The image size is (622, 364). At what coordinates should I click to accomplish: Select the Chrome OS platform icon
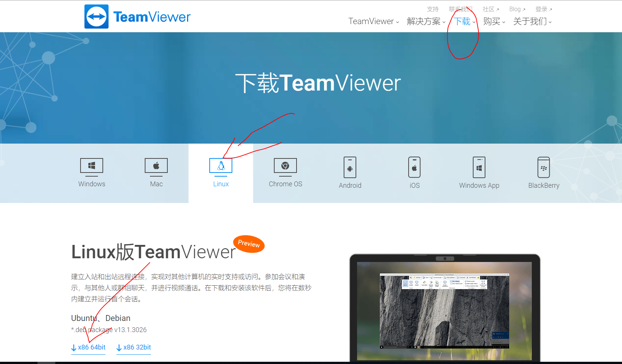click(285, 167)
